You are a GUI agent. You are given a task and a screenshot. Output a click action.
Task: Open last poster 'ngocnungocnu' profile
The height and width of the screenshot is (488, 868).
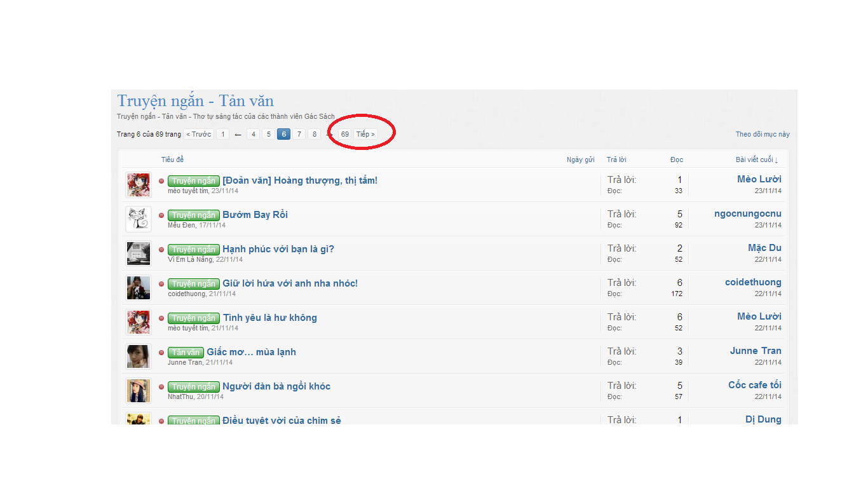click(x=748, y=213)
